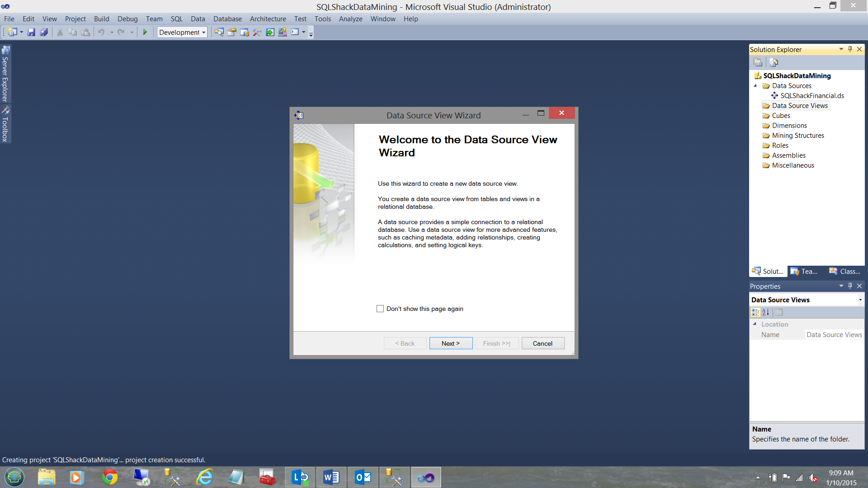Switch to Class View tab
The image size is (868, 488).
click(x=844, y=272)
